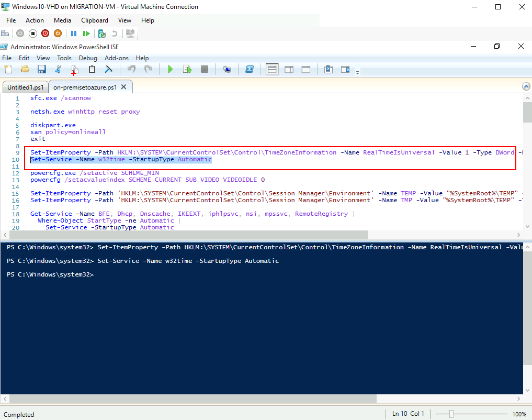
Task: Click the console pane scroll down arrow
Action: [527, 390]
